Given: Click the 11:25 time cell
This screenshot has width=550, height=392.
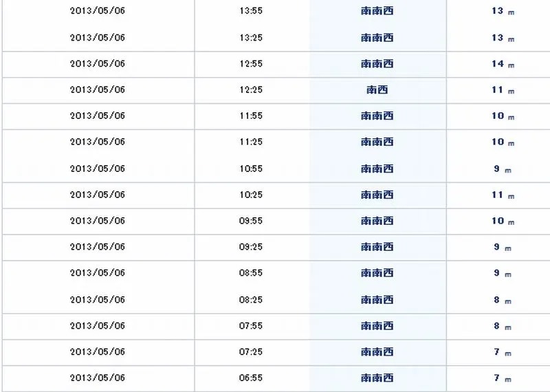Looking at the screenshot, I should [x=252, y=142].
